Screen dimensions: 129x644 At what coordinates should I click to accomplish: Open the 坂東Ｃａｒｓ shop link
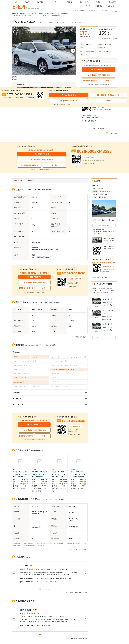(97, 185)
